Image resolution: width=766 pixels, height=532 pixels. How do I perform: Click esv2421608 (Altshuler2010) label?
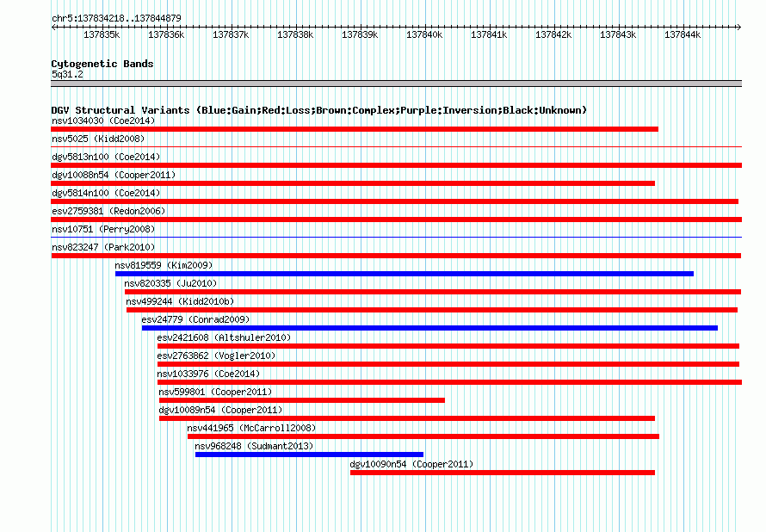[x=224, y=337]
